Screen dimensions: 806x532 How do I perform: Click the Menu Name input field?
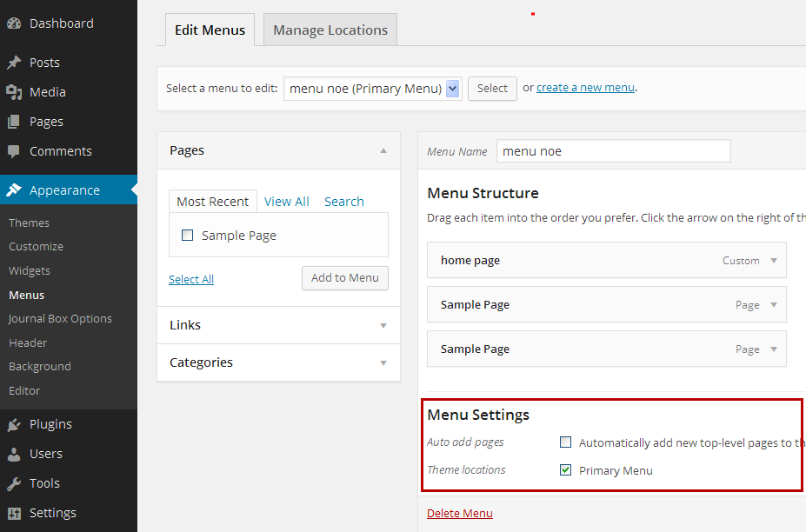click(613, 151)
